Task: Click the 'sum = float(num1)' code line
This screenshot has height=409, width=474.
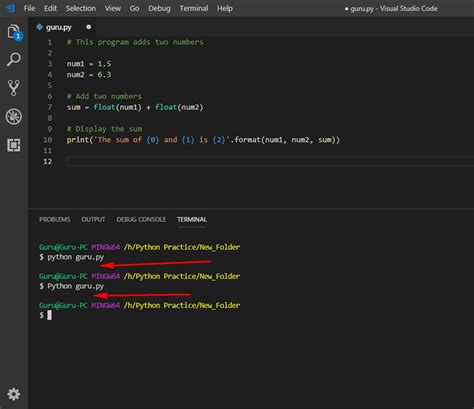Action: pos(135,107)
